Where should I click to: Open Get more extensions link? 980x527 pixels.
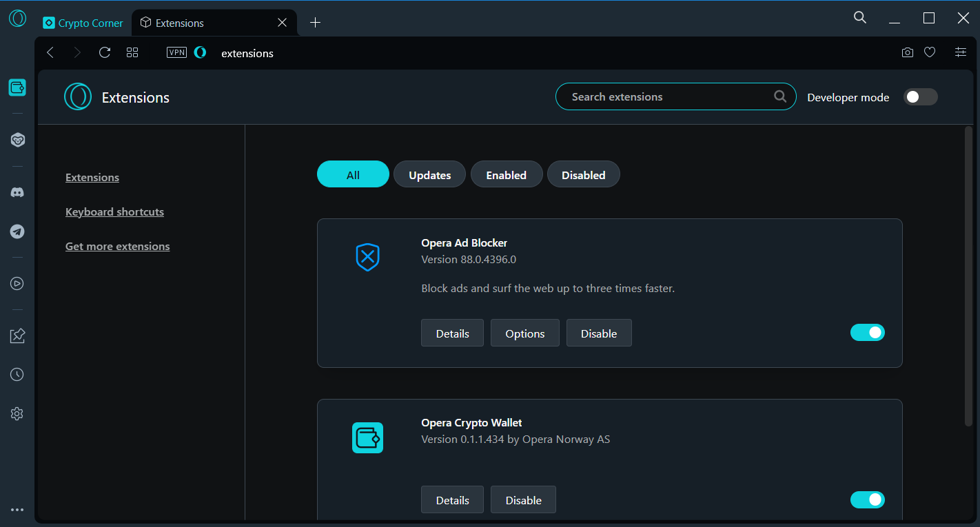(117, 246)
